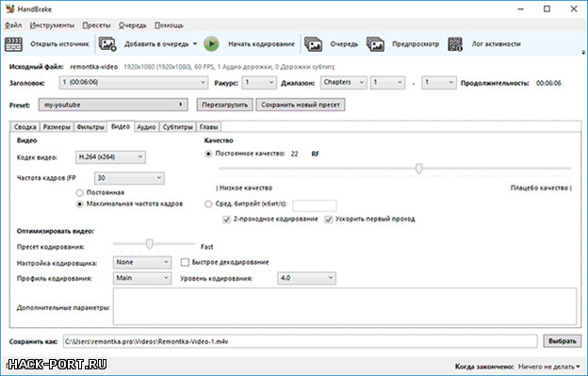The width and height of the screenshot is (588, 376).
Task: Switch to the Сводка tab
Action: point(25,127)
